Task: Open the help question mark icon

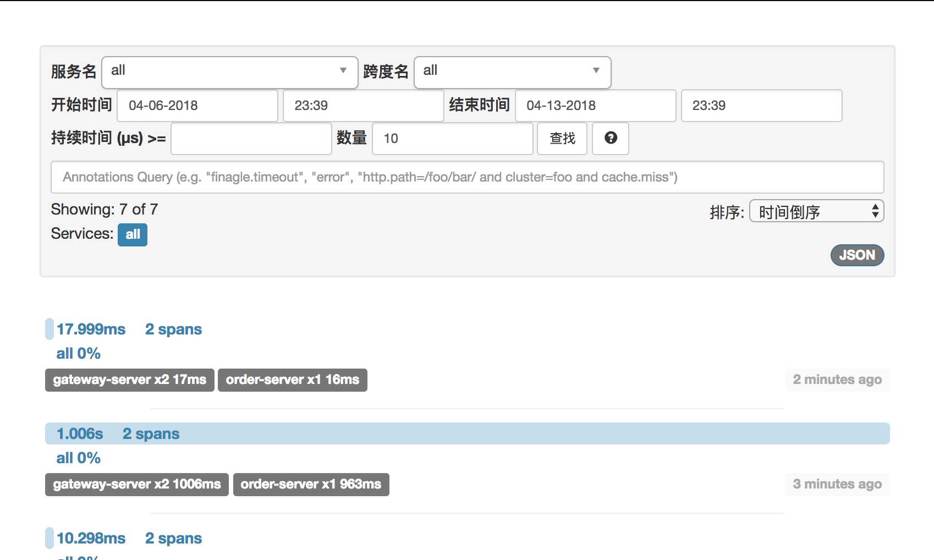Action: 611,138
